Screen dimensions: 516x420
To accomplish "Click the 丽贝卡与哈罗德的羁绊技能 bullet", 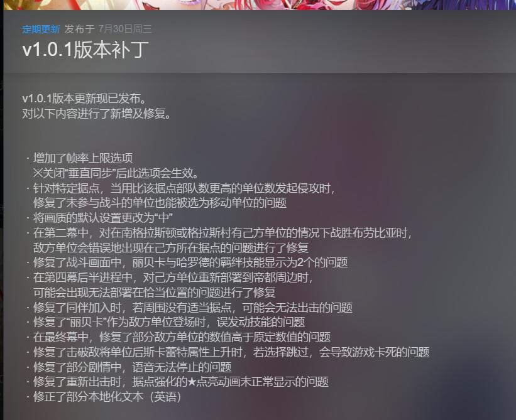I will click(x=190, y=262).
